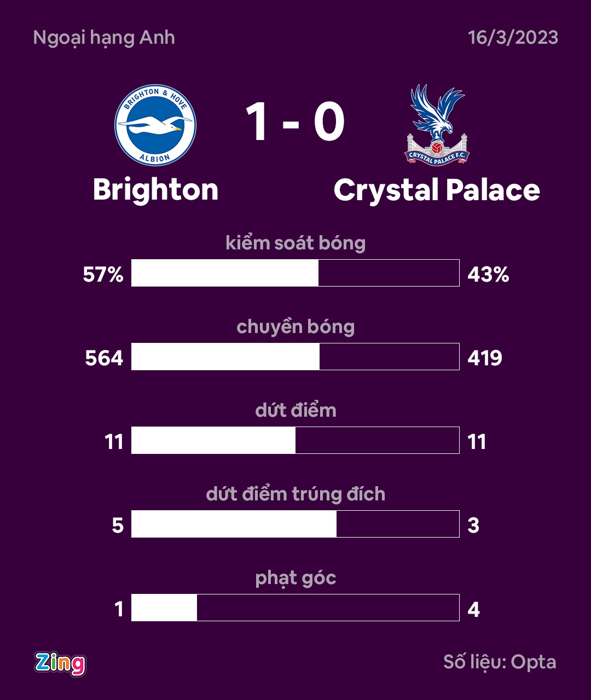Select Crystal Palace's 43% possession value

pos(488,274)
